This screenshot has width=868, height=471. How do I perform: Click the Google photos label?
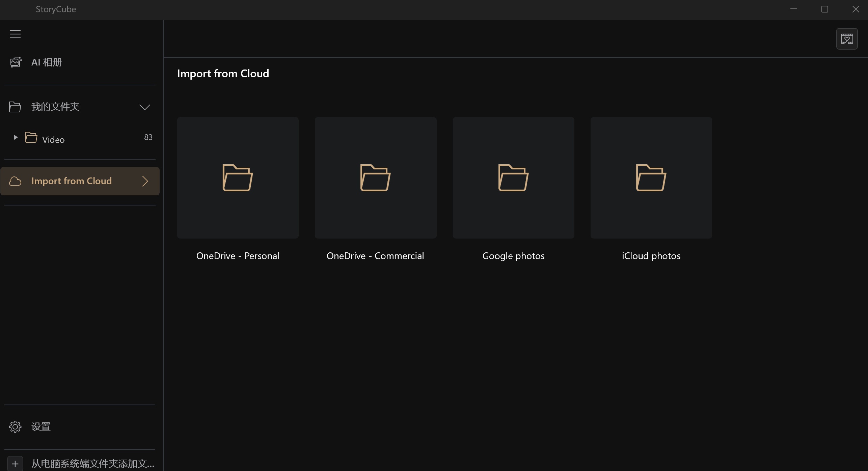[513, 256]
